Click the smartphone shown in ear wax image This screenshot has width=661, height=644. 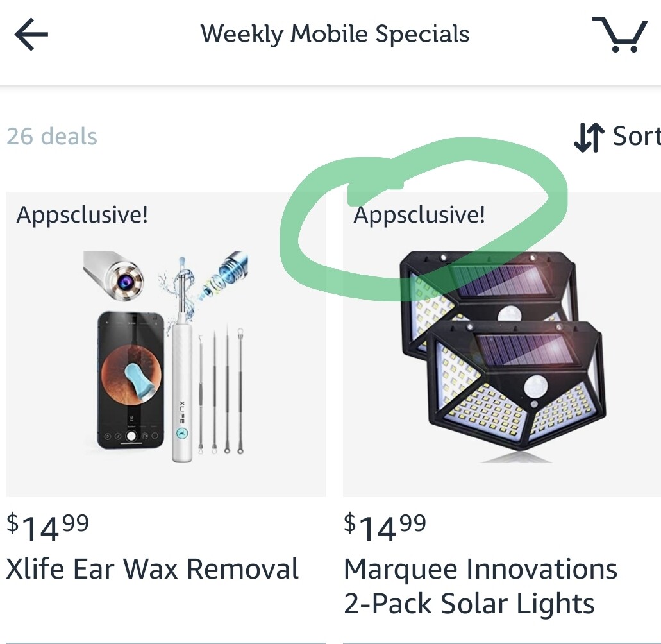pyautogui.click(x=131, y=381)
